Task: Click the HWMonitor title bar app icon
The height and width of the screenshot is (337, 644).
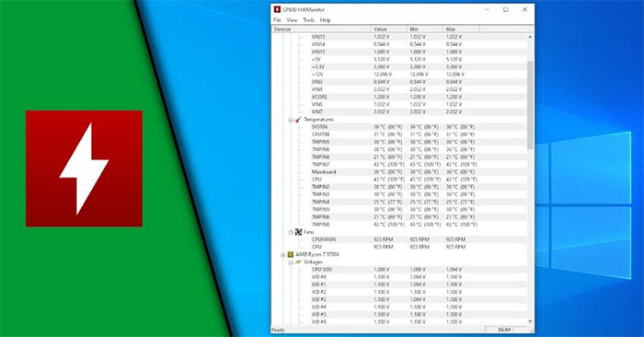Action: 277,9
